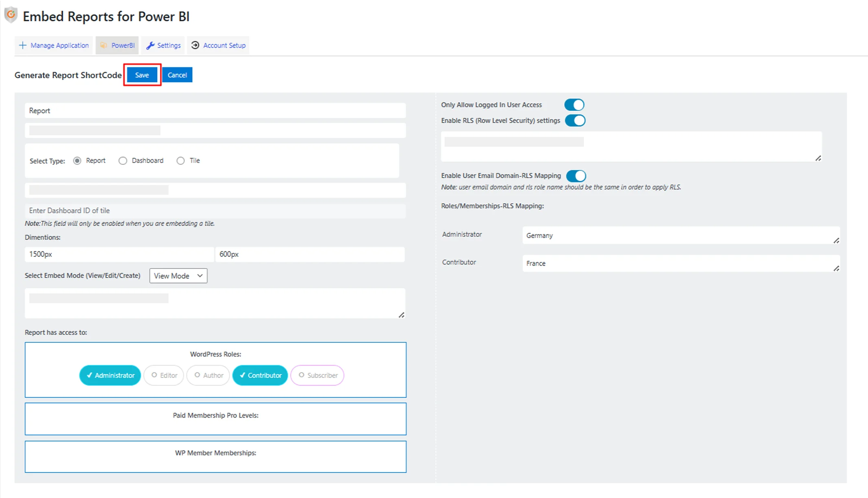
Task: Click the field below Select Type box
Action: [x=215, y=190]
